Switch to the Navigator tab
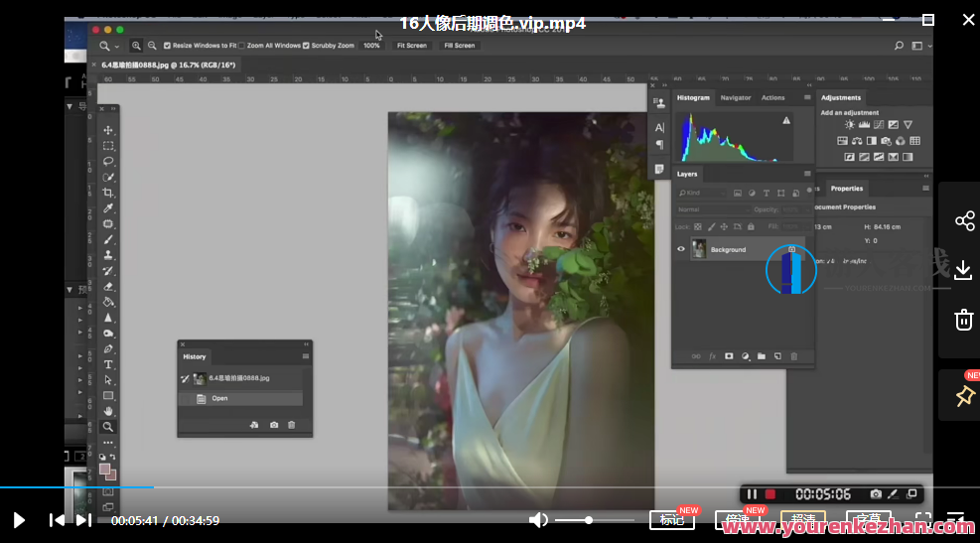Image resolution: width=980 pixels, height=543 pixels. tap(736, 97)
